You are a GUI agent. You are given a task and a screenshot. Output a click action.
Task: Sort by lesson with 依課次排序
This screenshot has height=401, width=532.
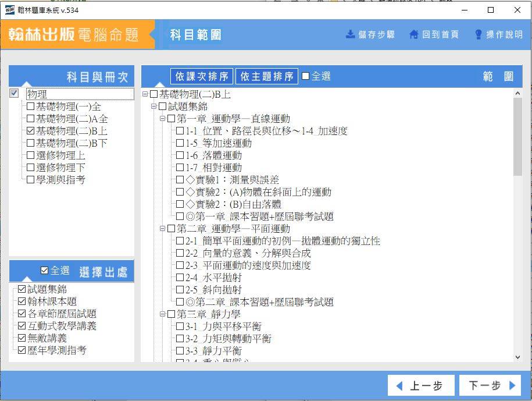(202, 76)
